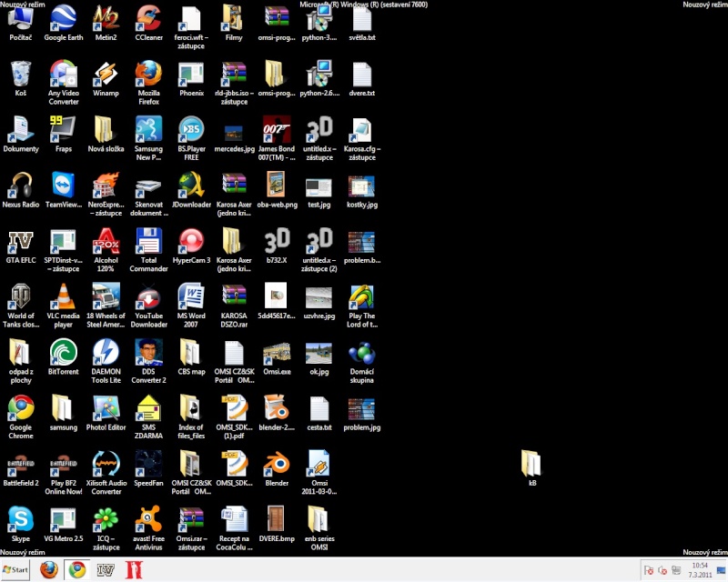Switch to Chrome in the taskbar
The height and width of the screenshot is (582, 728).
pyautogui.click(x=77, y=570)
